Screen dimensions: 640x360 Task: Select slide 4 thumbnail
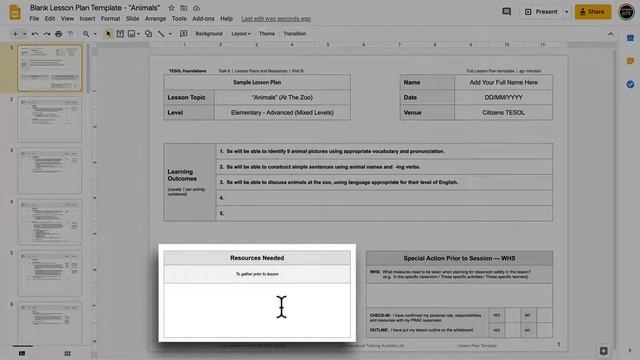pyautogui.click(x=50, y=222)
